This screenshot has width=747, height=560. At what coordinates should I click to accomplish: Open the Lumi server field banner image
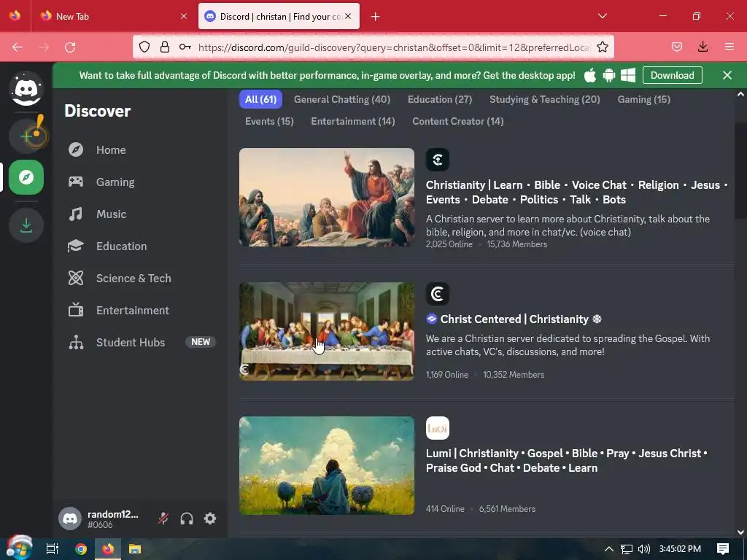(327, 466)
